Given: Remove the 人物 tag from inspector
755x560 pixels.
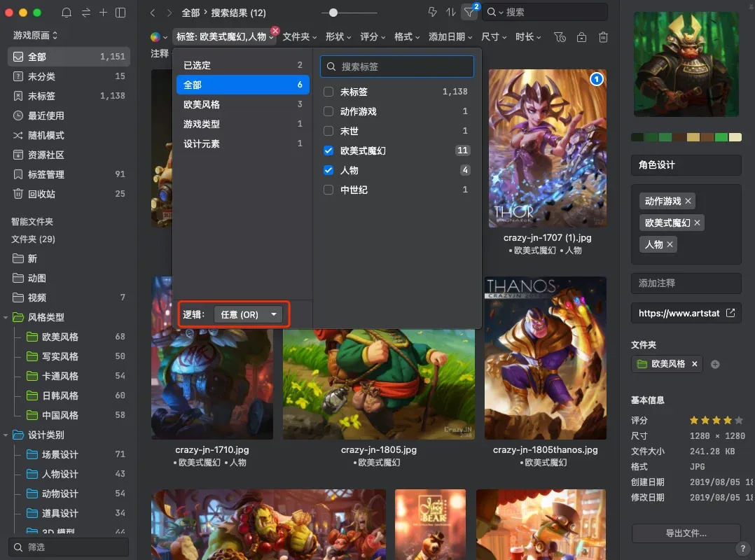Looking at the screenshot, I should click(x=670, y=244).
